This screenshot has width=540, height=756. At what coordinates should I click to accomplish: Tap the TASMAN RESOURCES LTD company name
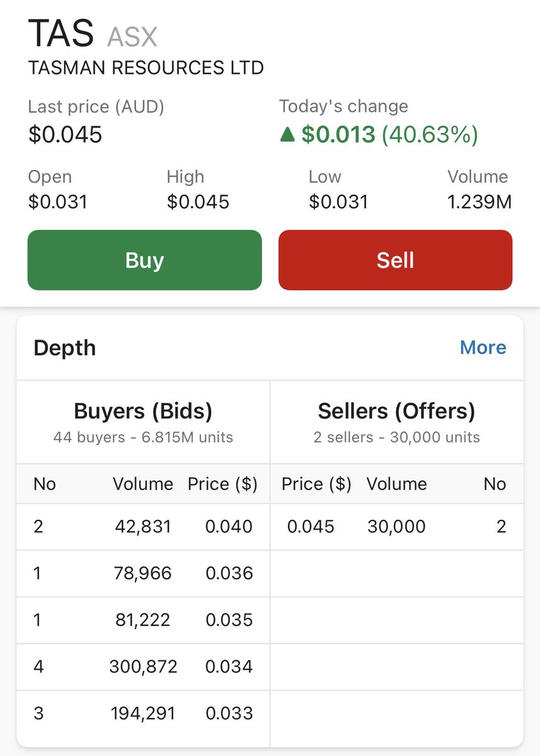(x=146, y=67)
